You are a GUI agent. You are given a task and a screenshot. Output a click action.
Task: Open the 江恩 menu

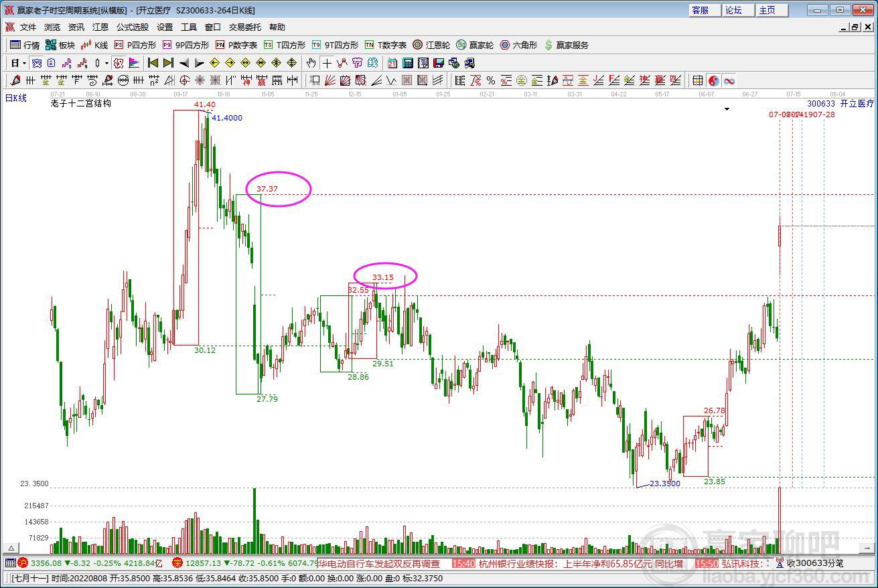pyautogui.click(x=100, y=27)
